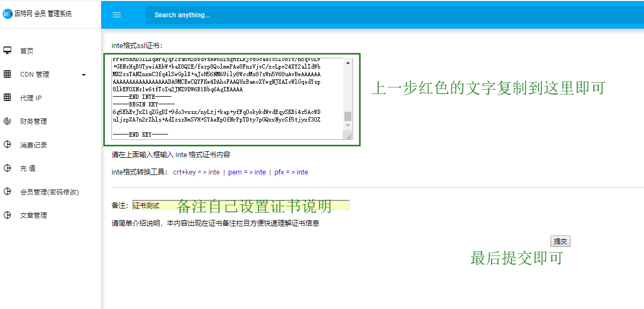Click the 消费记录 pie chart icon
This screenshot has width=644, height=309.
(x=8, y=145)
